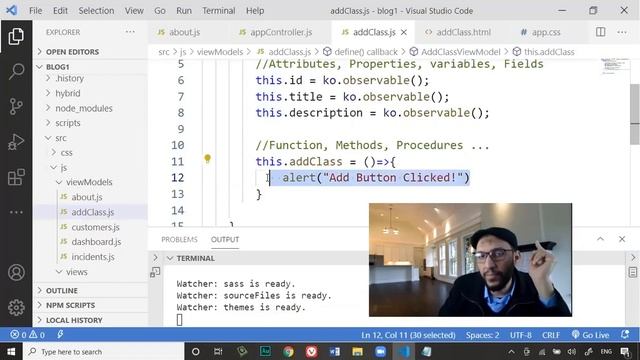Open notifications bell in status bar
This screenshot has height=360, width=640.
pos(625,335)
